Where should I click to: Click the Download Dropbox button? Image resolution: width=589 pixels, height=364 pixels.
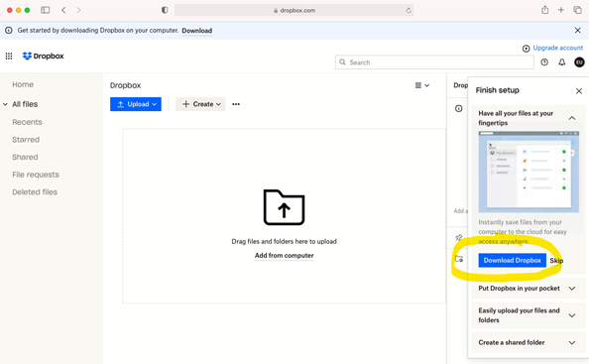pos(512,260)
